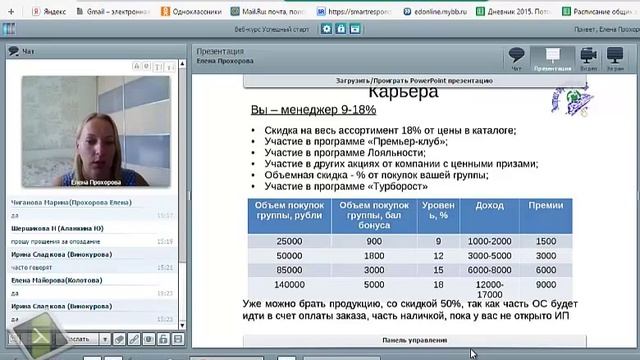Click table cell '1800'
Image resolution: width=640 pixels, height=360 pixels.
(374, 256)
